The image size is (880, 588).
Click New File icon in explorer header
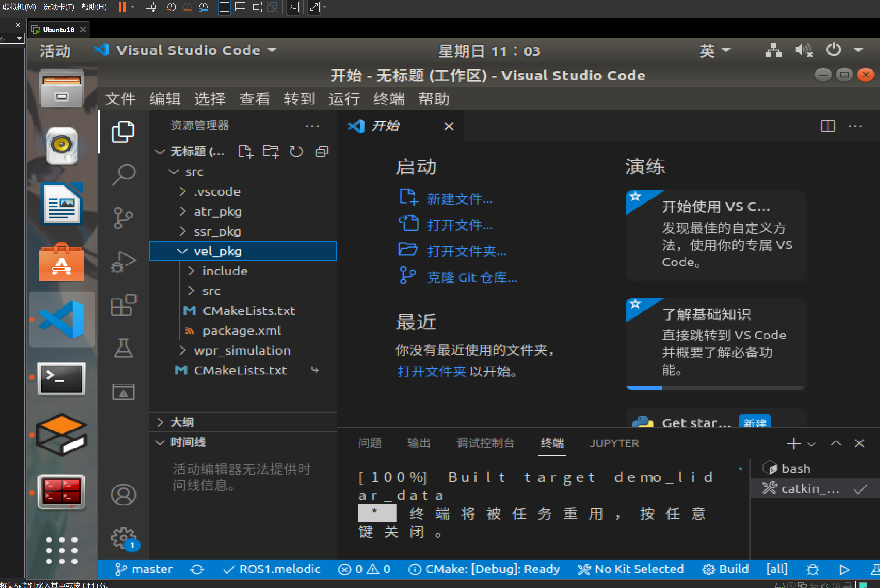click(x=246, y=151)
